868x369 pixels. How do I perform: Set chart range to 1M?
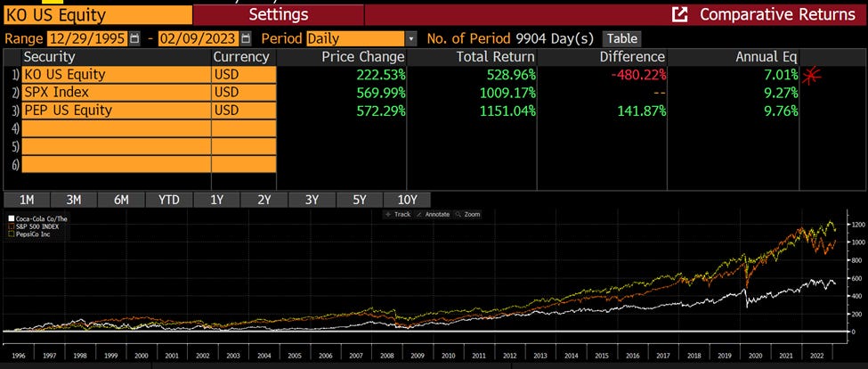[26, 200]
